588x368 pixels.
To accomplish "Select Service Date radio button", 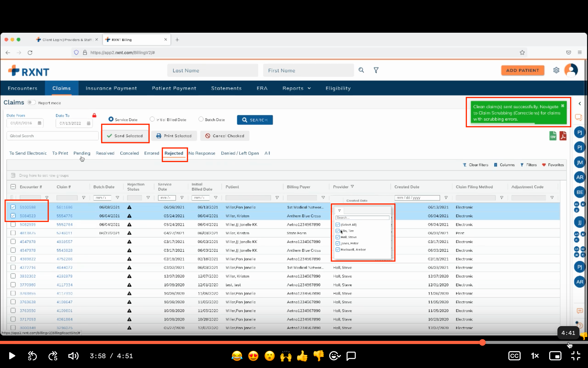I will [111, 119].
